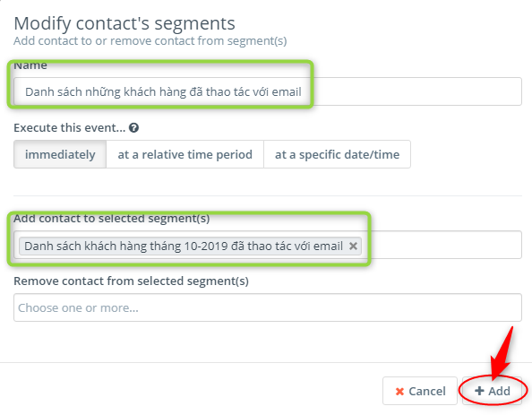
Task: Choose at a specific date/time option
Action: tap(337, 154)
